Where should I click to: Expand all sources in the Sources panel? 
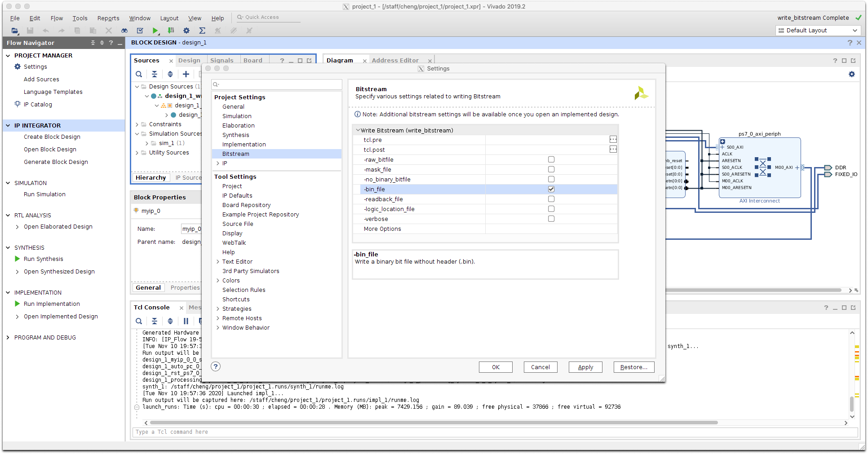170,74
